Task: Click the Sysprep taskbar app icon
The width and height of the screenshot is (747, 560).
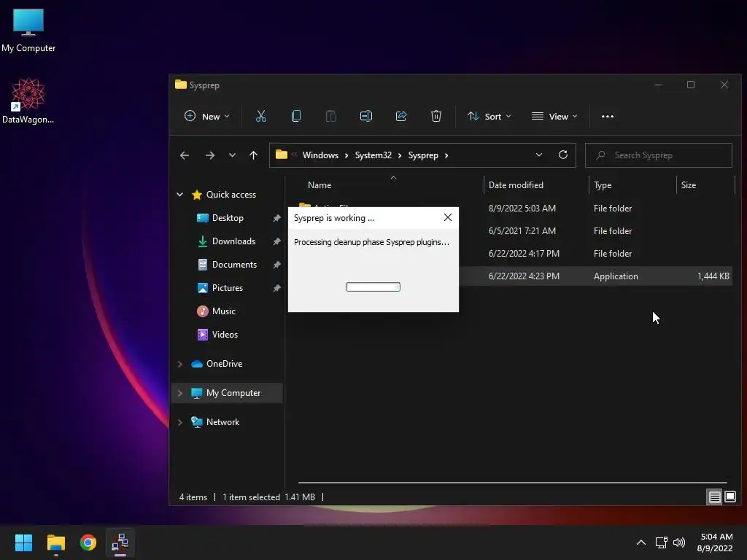Action: 120,542
